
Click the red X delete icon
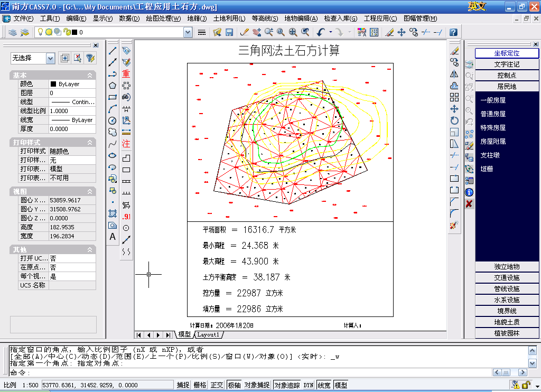click(x=469, y=203)
